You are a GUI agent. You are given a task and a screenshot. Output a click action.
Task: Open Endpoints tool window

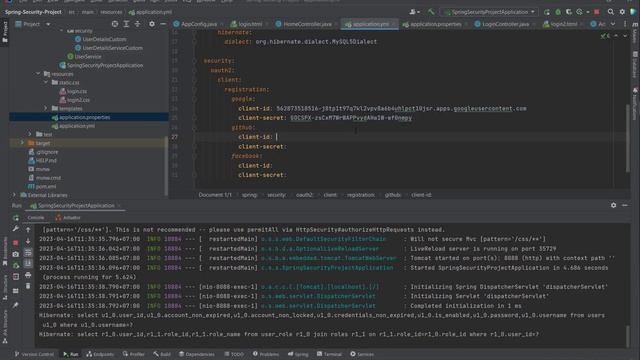(100, 354)
